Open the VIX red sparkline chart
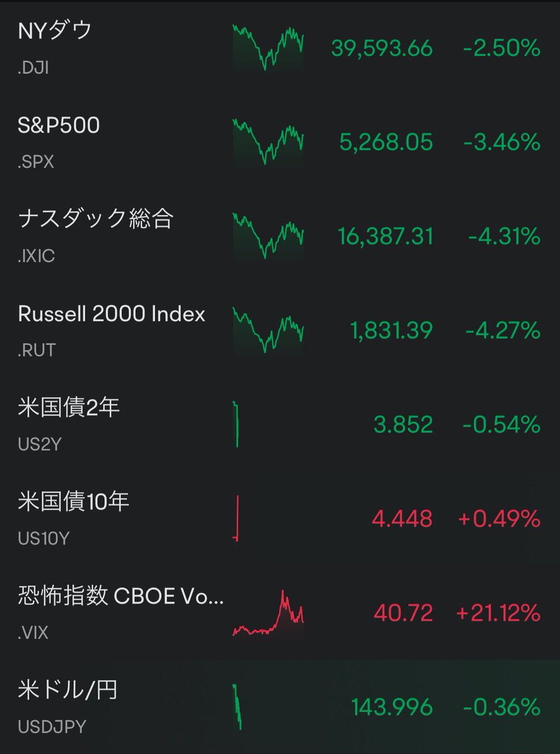 (x=268, y=613)
